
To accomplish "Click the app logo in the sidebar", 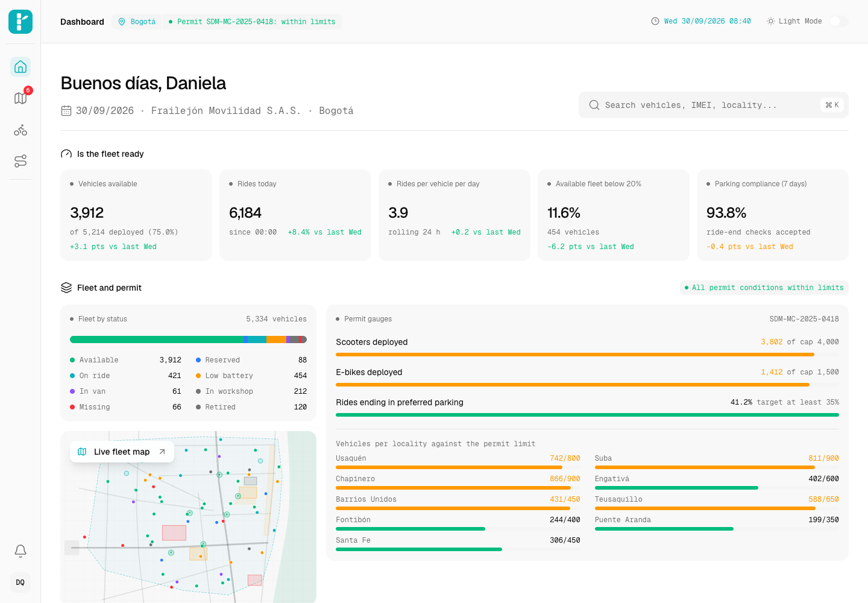I will pos(20,22).
